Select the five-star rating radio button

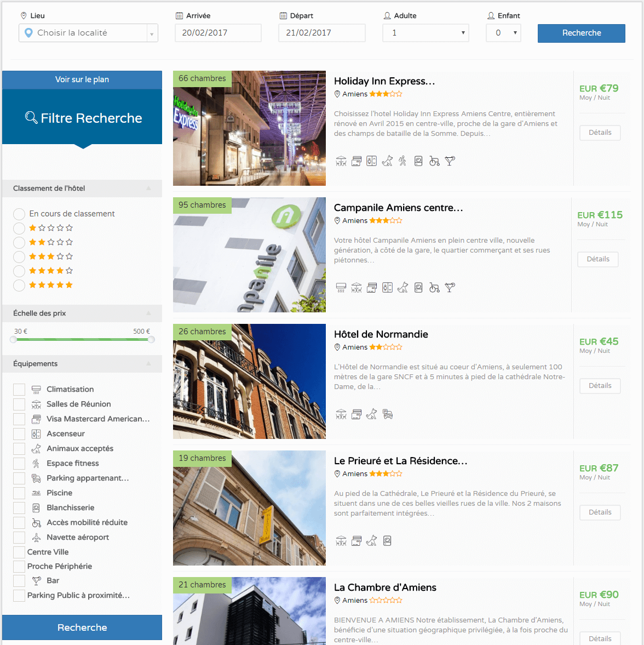click(x=19, y=285)
